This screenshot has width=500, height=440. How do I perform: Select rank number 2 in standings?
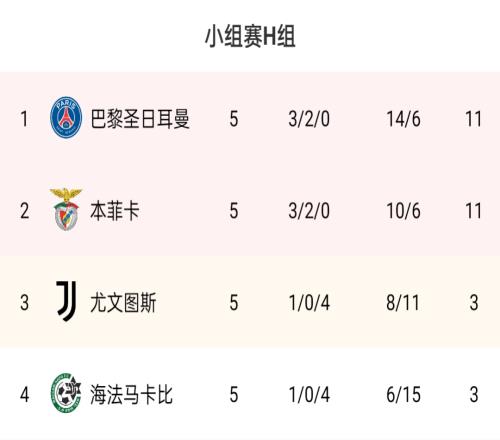[x=24, y=211]
